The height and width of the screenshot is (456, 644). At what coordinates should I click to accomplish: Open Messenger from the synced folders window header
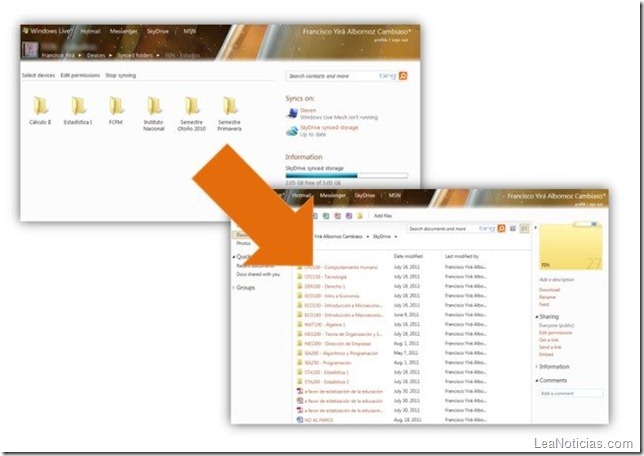click(124, 31)
